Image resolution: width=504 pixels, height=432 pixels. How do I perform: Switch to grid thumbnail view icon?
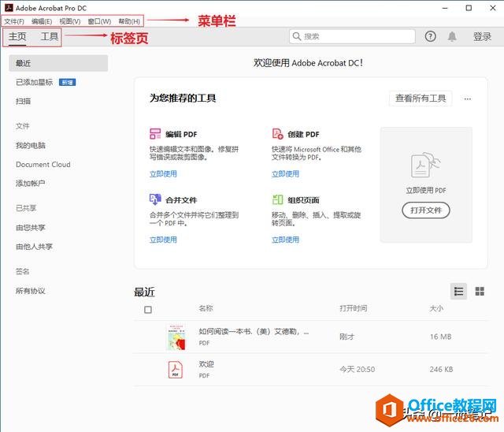click(x=480, y=292)
